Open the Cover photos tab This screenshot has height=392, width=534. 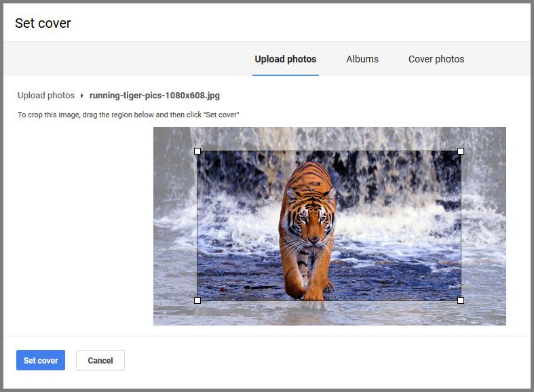(x=436, y=59)
